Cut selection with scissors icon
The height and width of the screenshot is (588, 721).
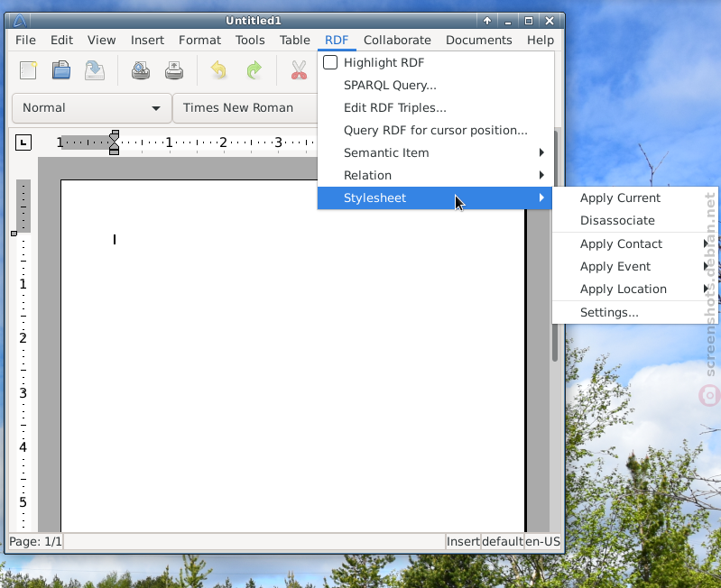click(x=299, y=70)
